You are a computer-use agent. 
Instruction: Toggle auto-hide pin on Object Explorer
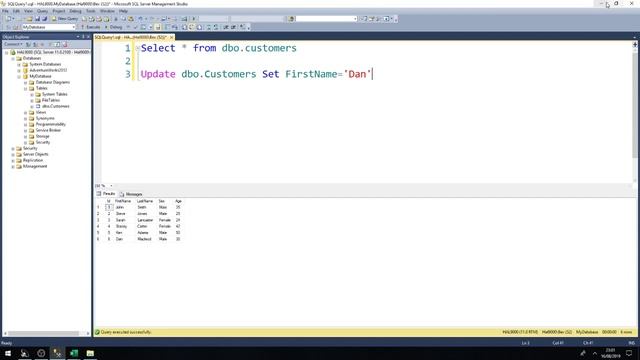click(83, 37)
